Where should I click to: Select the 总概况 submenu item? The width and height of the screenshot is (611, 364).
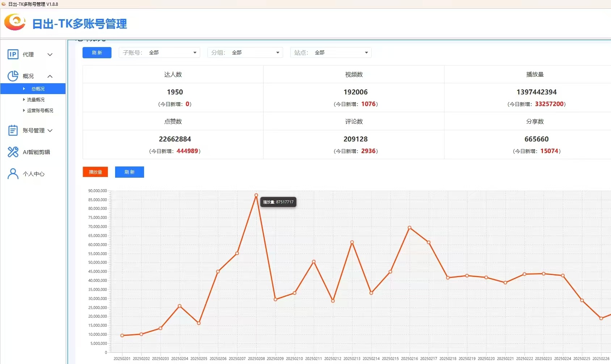click(33, 89)
